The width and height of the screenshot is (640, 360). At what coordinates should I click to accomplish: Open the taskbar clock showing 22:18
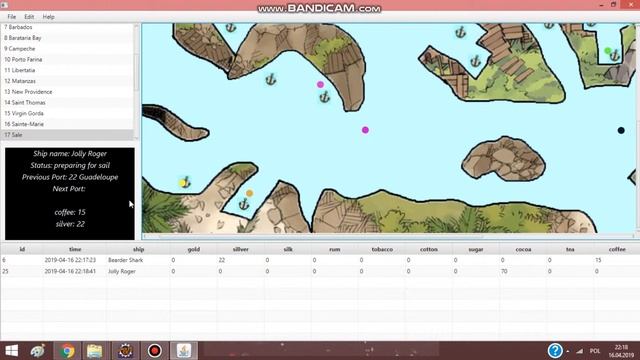621,351
